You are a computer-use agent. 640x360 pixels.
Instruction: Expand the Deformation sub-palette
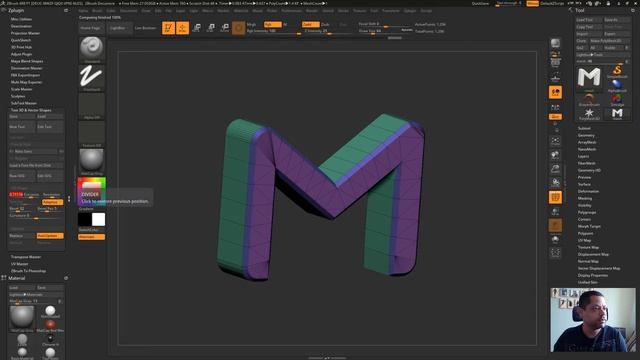pos(588,191)
